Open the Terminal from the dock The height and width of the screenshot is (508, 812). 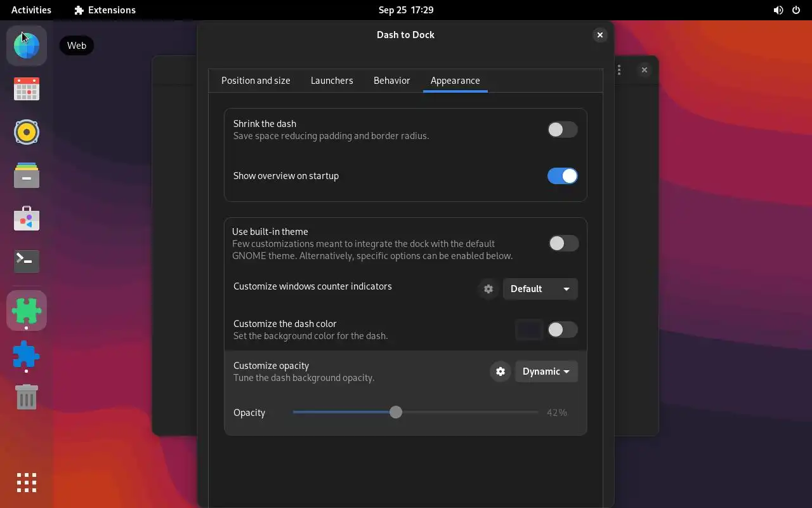coord(27,261)
